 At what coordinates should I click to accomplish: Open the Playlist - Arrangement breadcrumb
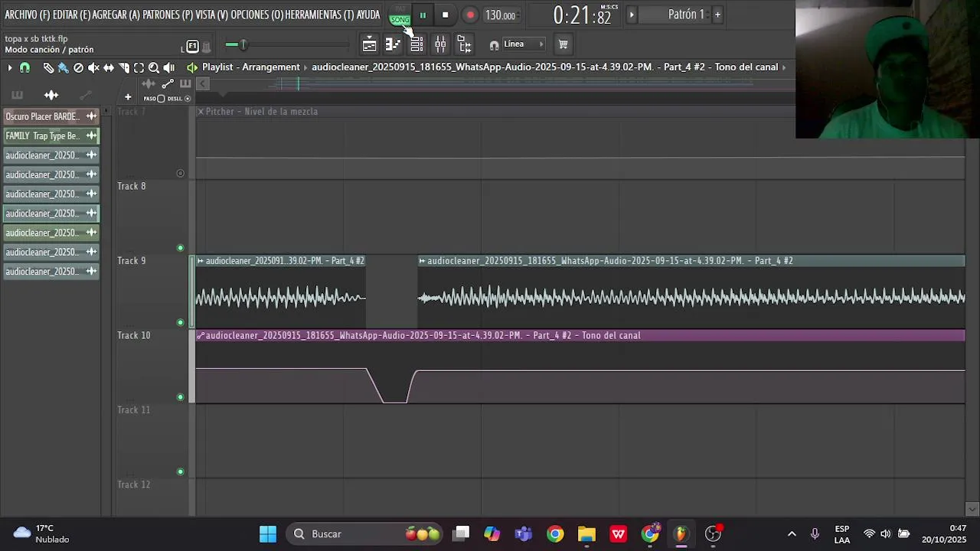(x=251, y=67)
